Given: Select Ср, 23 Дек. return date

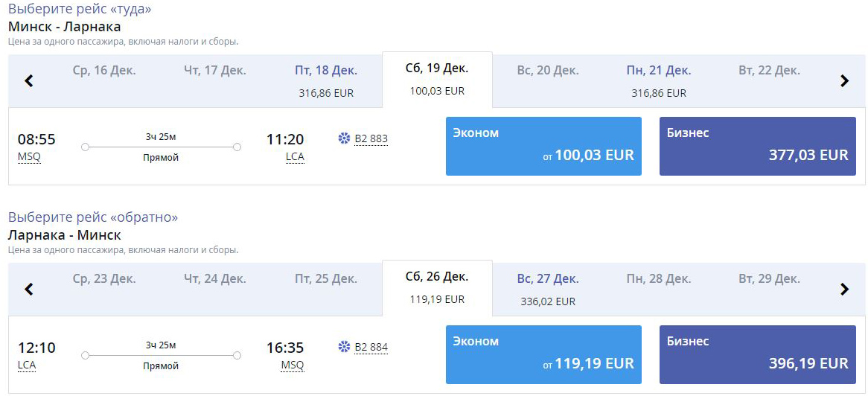Looking at the screenshot, I should [x=104, y=278].
